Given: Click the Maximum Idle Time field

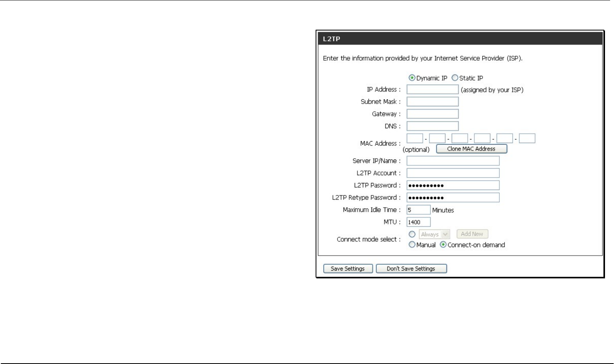Looking at the screenshot, I should [x=418, y=210].
